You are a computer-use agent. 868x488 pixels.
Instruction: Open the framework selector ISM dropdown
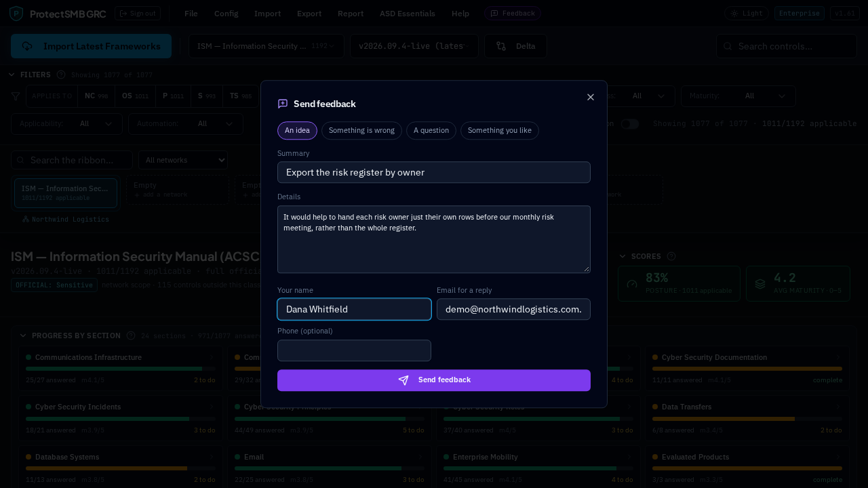(267, 46)
